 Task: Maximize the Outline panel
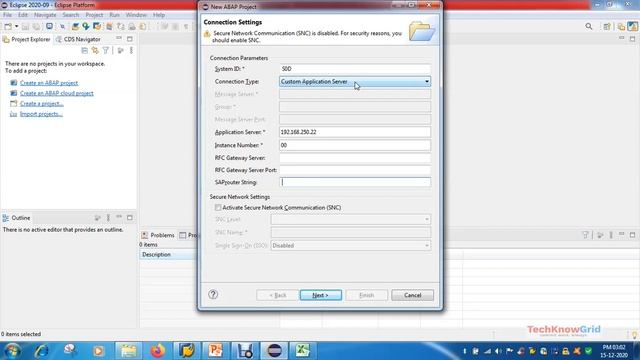point(129,218)
